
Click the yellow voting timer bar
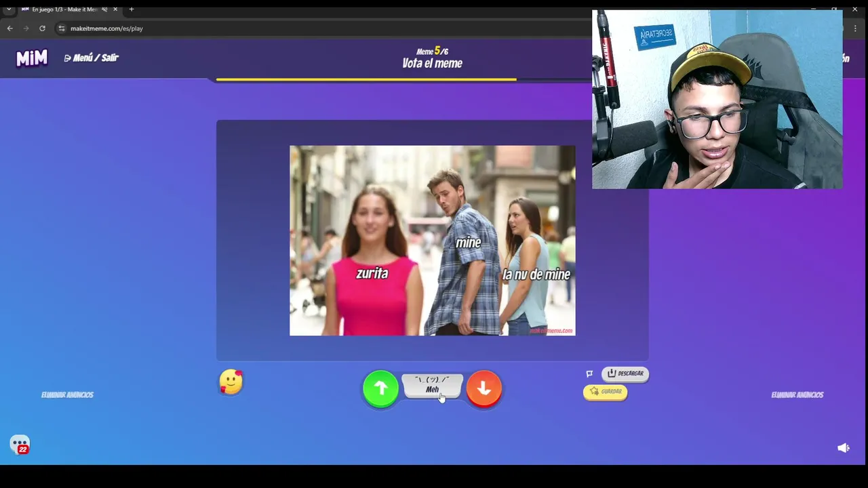click(x=366, y=79)
